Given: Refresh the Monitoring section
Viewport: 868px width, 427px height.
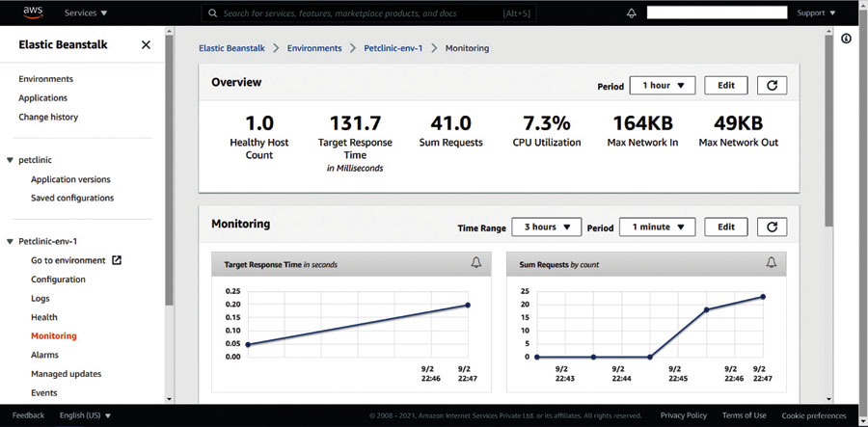Looking at the screenshot, I should point(772,227).
